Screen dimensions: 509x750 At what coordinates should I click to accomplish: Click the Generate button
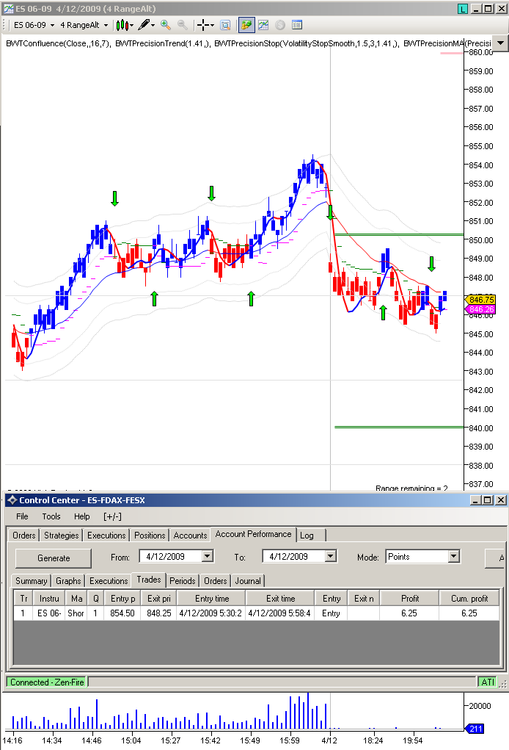[x=54, y=558]
